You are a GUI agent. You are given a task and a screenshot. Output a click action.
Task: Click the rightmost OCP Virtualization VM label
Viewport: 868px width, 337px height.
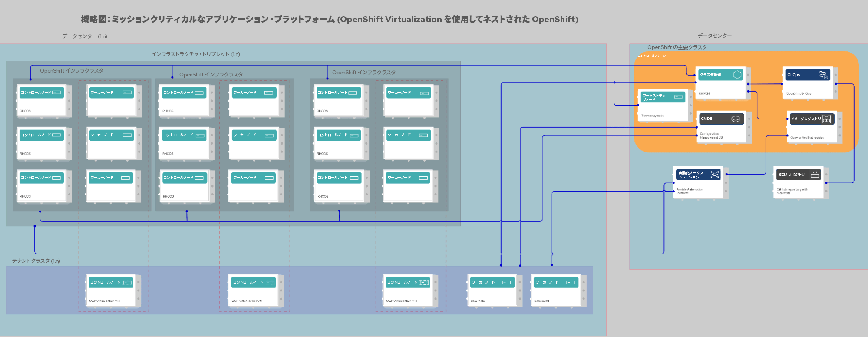coord(402,301)
